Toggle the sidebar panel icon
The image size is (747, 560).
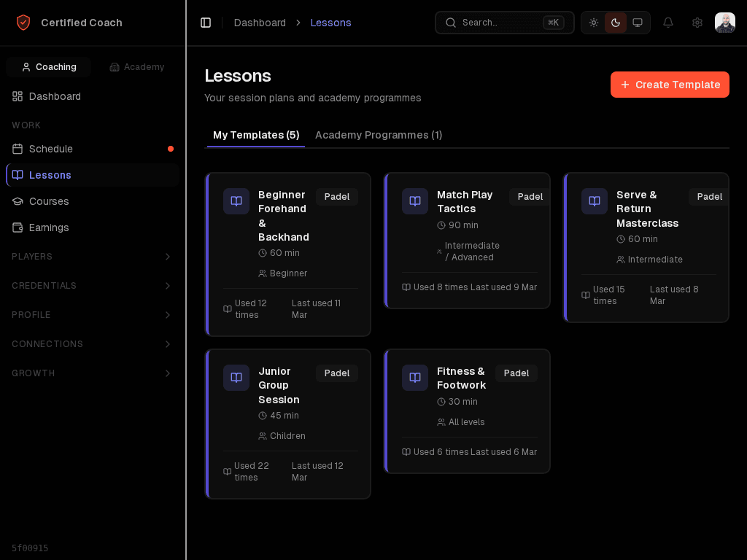(x=206, y=23)
